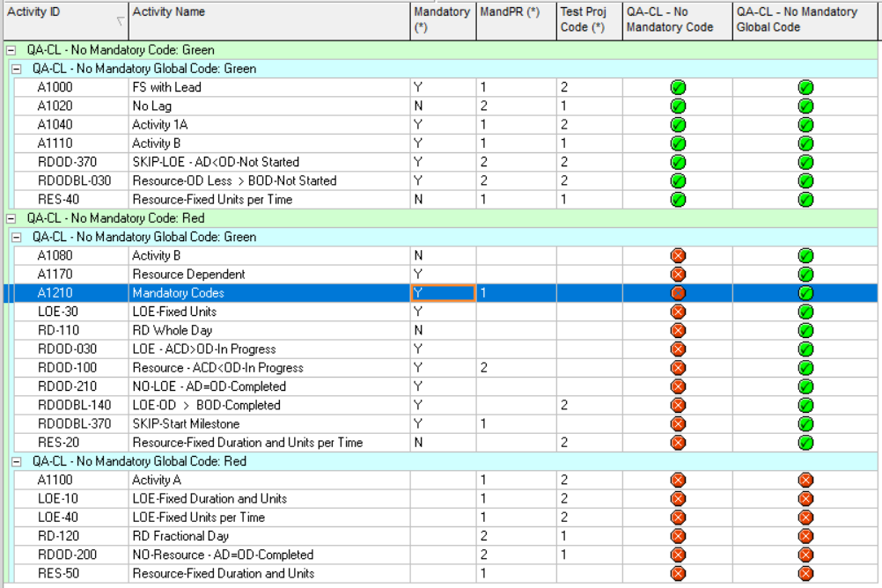
Task: Click the Mandatory (*) column header
Action: 443,19
